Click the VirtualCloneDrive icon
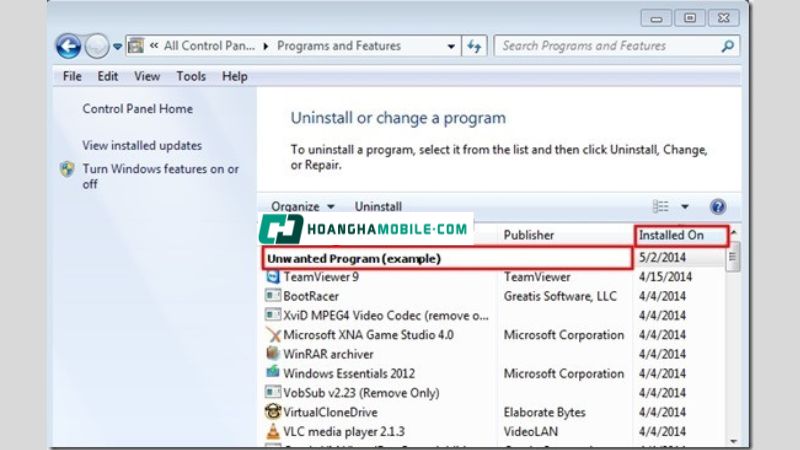Image resolution: width=800 pixels, height=450 pixels. click(273, 412)
